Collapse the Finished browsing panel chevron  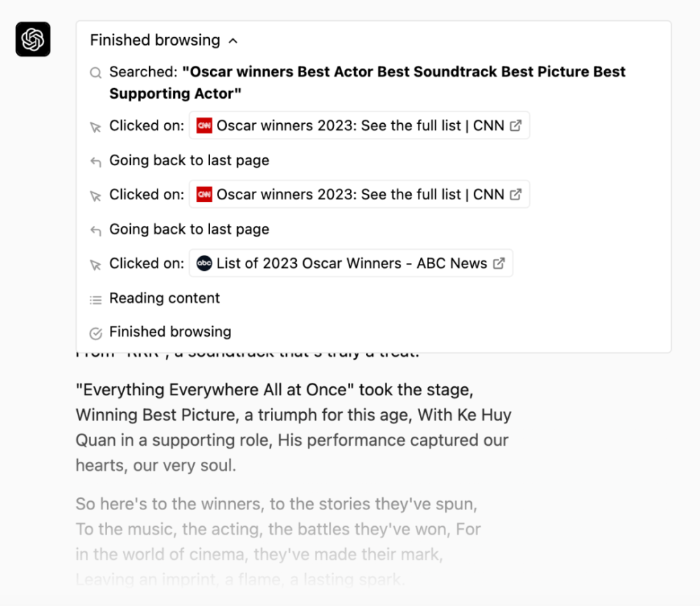[x=233, y=41]
